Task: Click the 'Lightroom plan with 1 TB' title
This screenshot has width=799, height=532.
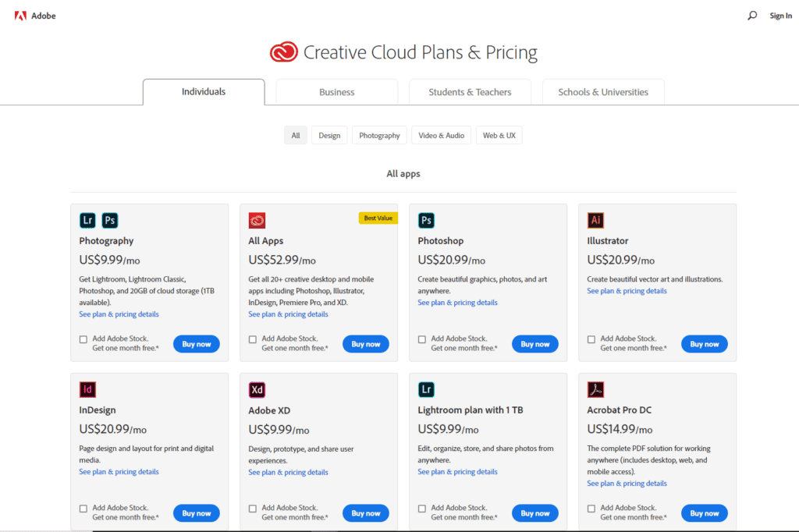Action: (471, 410)
